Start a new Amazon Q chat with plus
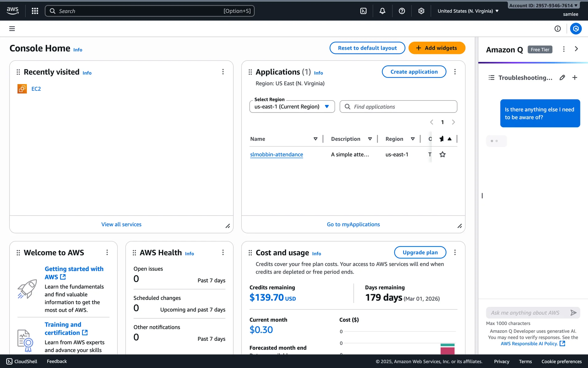588x368 pixels. point(575,78)
